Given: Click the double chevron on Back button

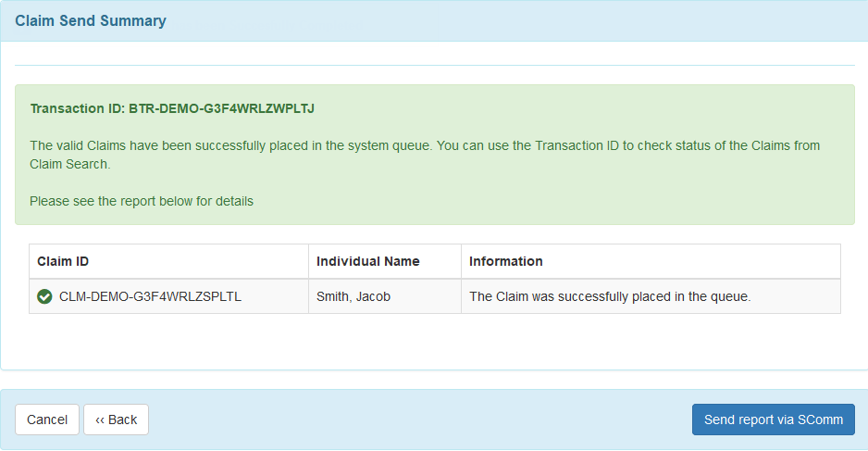Looking at the screenshot, I should 100,420.
